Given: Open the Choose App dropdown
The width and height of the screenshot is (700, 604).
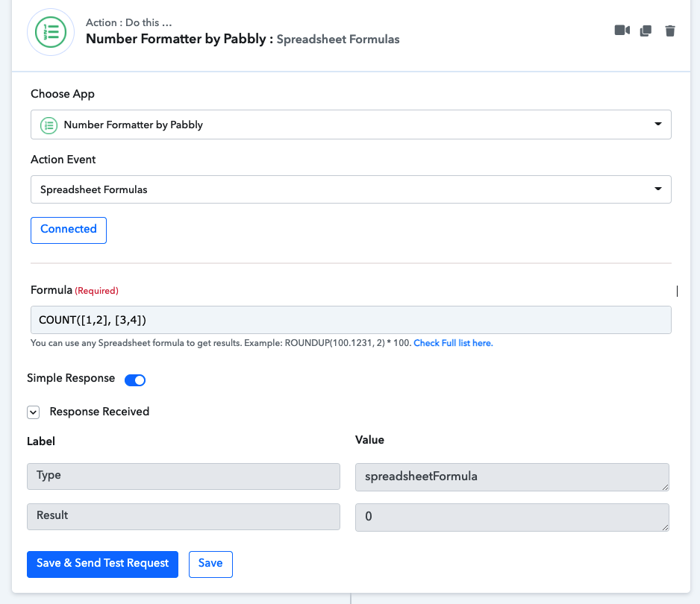Looking at the screenshot, I should (351, 125).
